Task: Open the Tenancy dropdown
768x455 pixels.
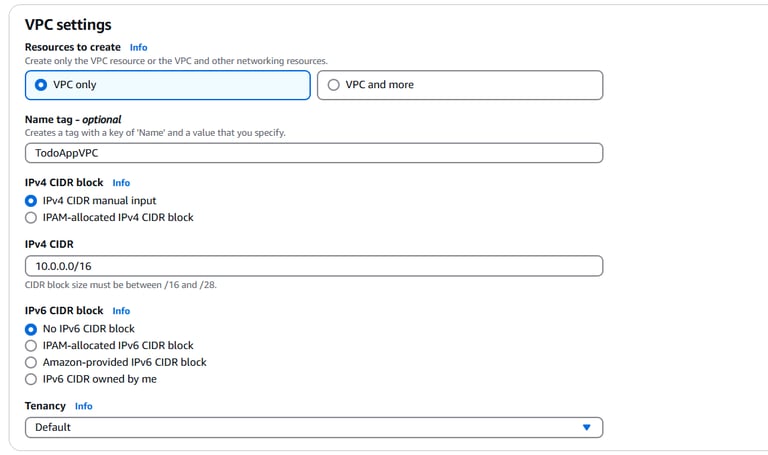Action: [313, 427]
